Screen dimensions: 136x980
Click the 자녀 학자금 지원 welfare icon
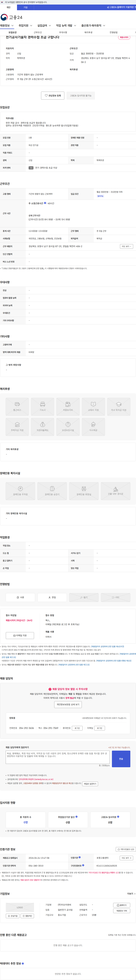tap(119, 406)
